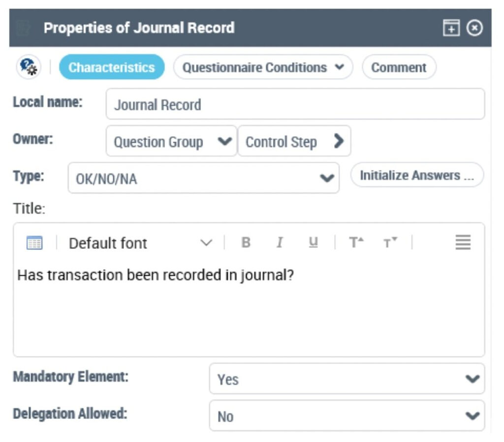Increase text size with the T-up icon
Image resolution: width=504 pixels, height=442 pixels.
point(356,243)
